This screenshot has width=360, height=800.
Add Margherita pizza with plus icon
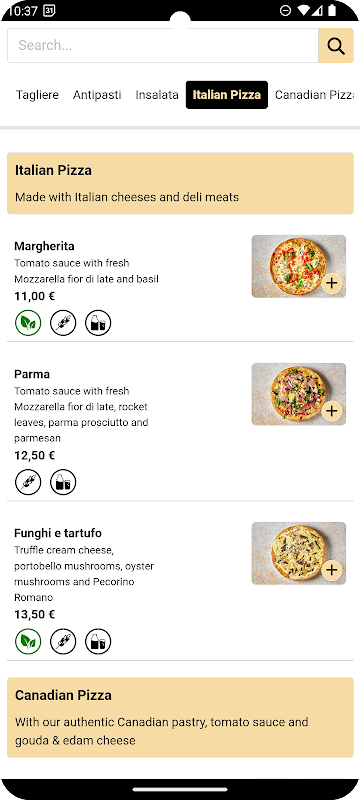click(332, 283)
